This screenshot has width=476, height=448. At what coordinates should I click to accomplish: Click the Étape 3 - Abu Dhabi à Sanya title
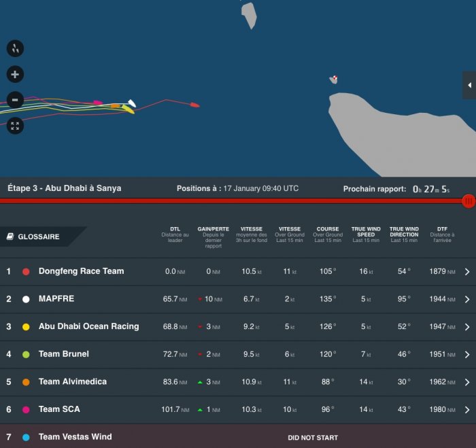tap(65, 188)
